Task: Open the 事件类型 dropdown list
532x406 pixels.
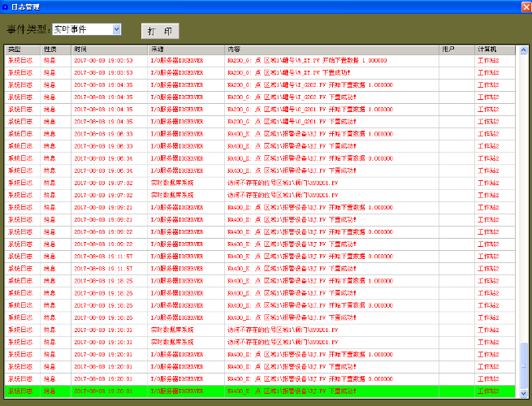Action: click(116, 29)
